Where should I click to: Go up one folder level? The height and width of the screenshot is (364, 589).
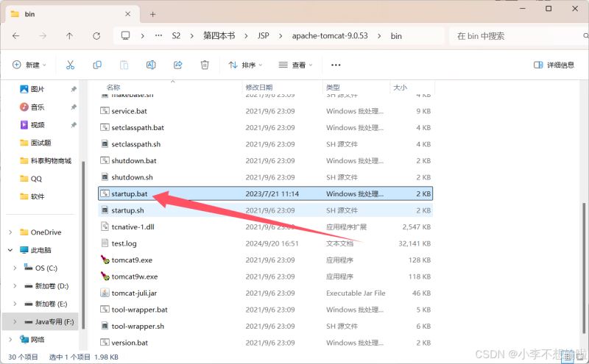[x=69, y=35]
